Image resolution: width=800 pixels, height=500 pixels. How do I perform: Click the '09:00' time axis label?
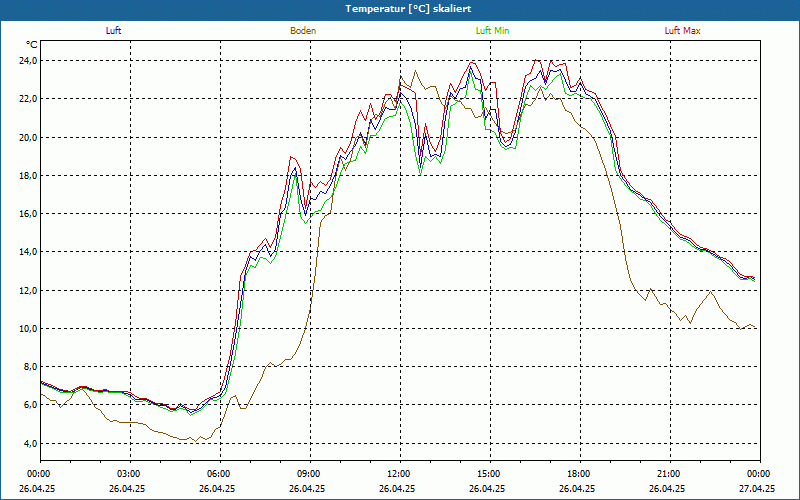tap(310, 474)
